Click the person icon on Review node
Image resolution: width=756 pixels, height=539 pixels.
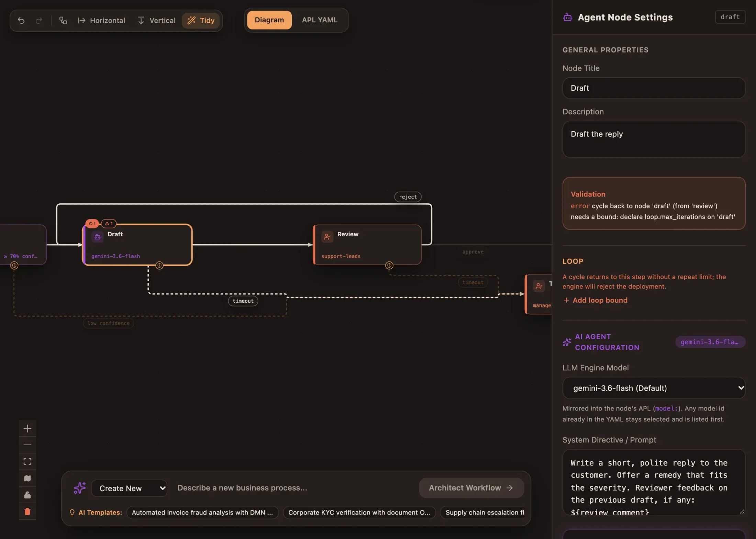coord(327,237)
